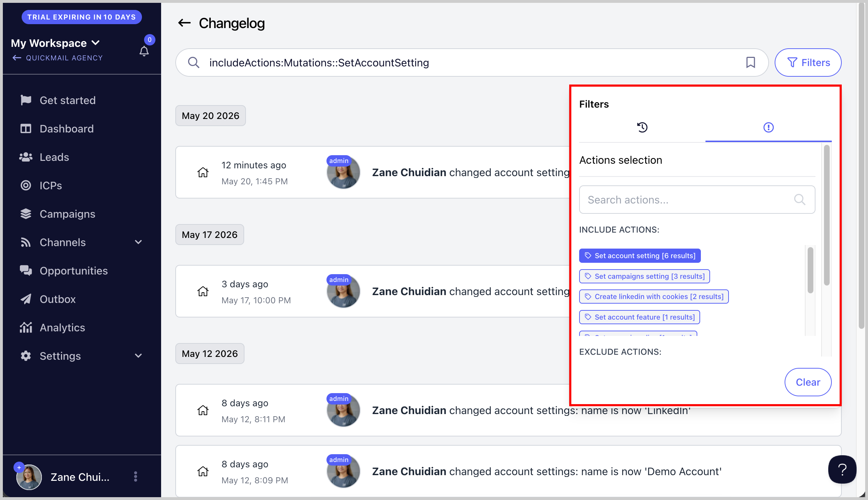Clear all filters
The image size is (868, 500).
point(808,382)
